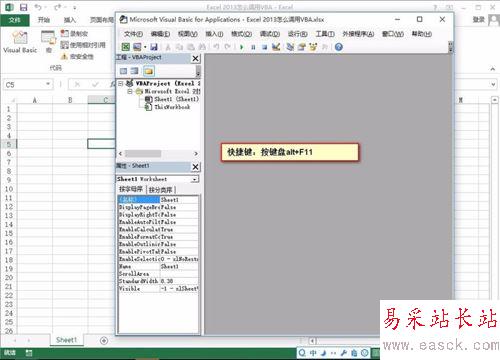Click View Code icon in project panel
The height and width of the screenshot is (360, 500).
click(x=124, y=71)
